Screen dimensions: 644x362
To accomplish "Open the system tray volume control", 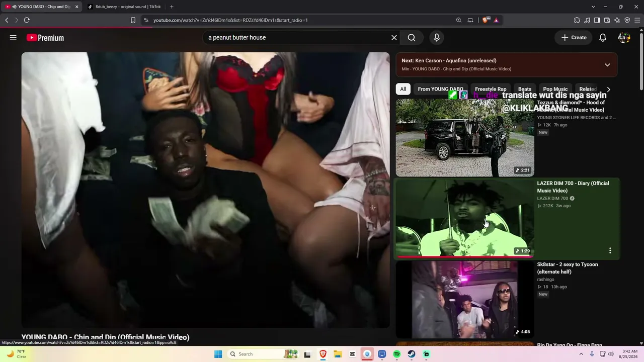I will 611,354.
